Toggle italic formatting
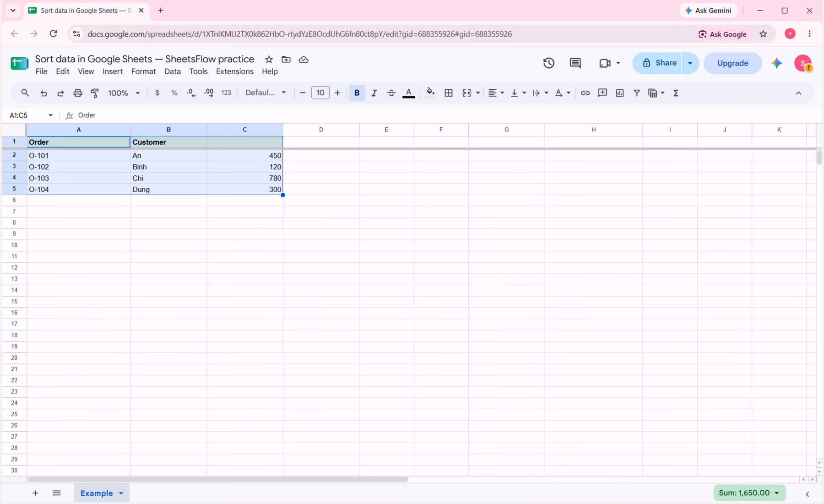This screenshot has height=504, width=824. click(374, 93)
